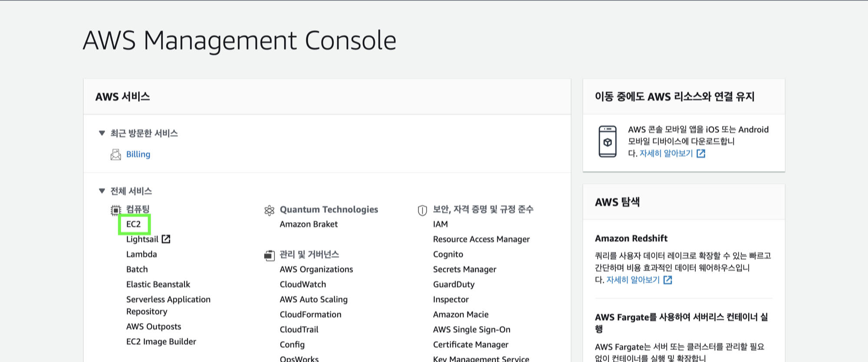Open the IAM service
Viewport: 868px width, 362px height.
tap(441, 224)
